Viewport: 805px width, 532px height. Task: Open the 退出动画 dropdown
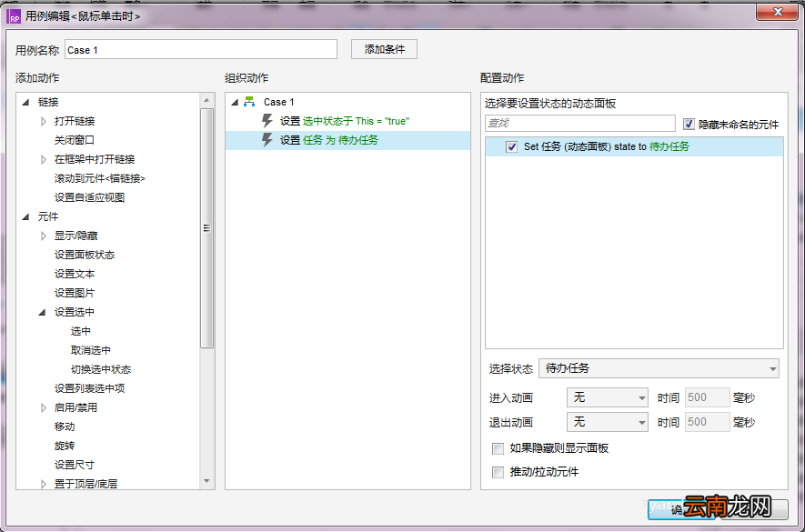pyautogui.click(x=608, y=422)
